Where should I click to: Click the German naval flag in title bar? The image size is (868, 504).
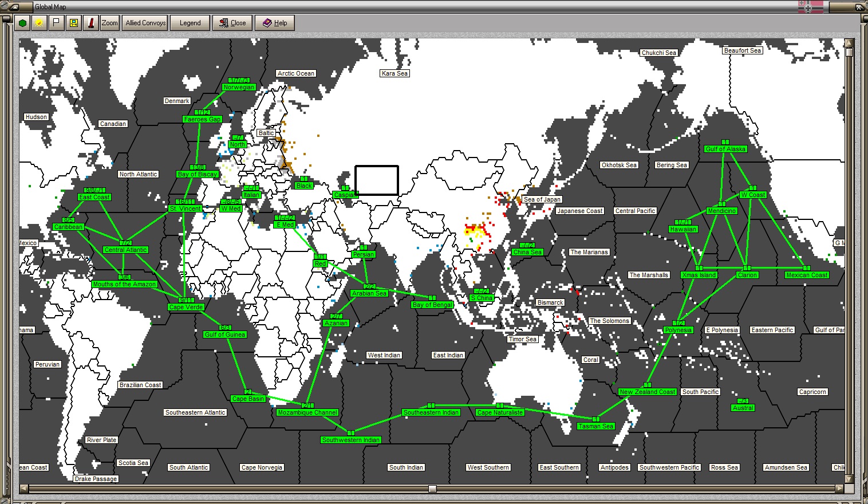point(811,6)
